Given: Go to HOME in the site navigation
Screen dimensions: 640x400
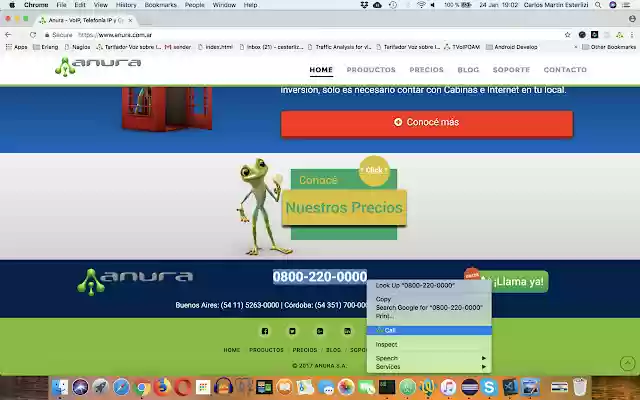Looking at the screenshot, I should point(321,70).
